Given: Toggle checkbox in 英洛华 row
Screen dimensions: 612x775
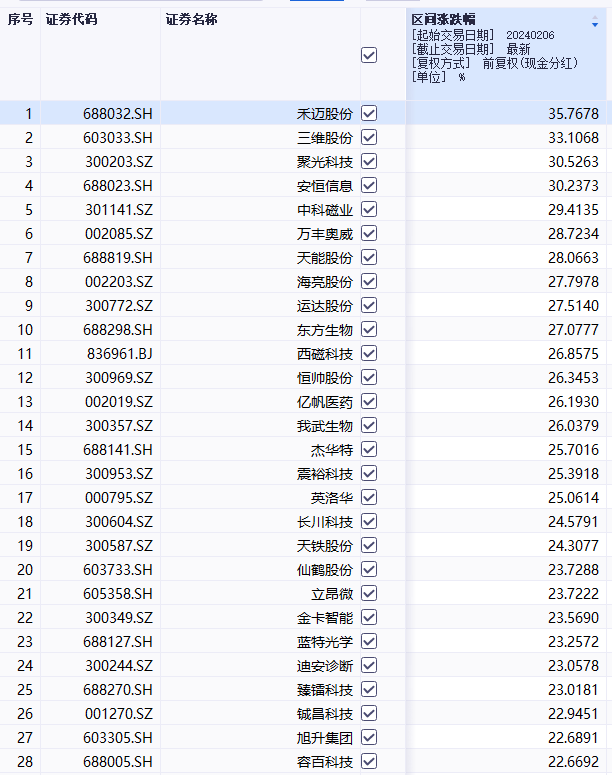Looking at the screenshot, I should [369, 497].
